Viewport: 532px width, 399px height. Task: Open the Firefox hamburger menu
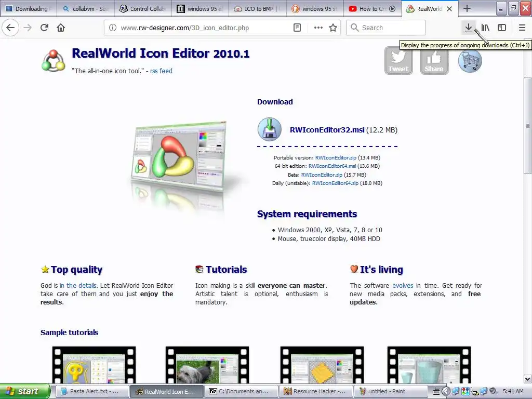tap(522, 28)
